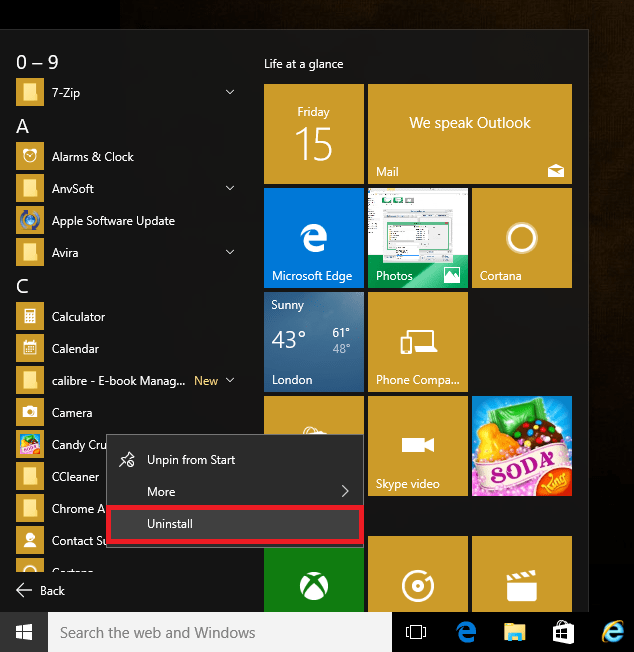Viewport: 634px width, 652px height.
Task: Open the Mail tile
Action: [x=470, y=134]
